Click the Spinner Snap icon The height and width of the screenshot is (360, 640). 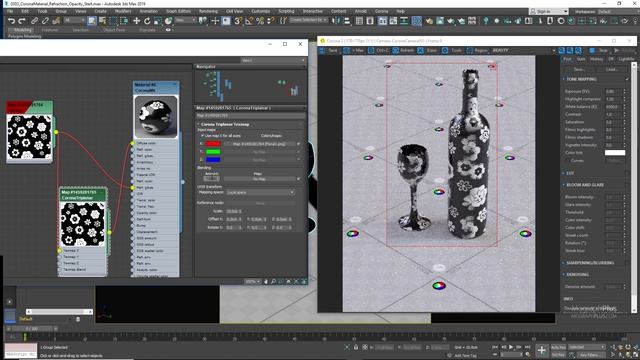tap(271, 21)
